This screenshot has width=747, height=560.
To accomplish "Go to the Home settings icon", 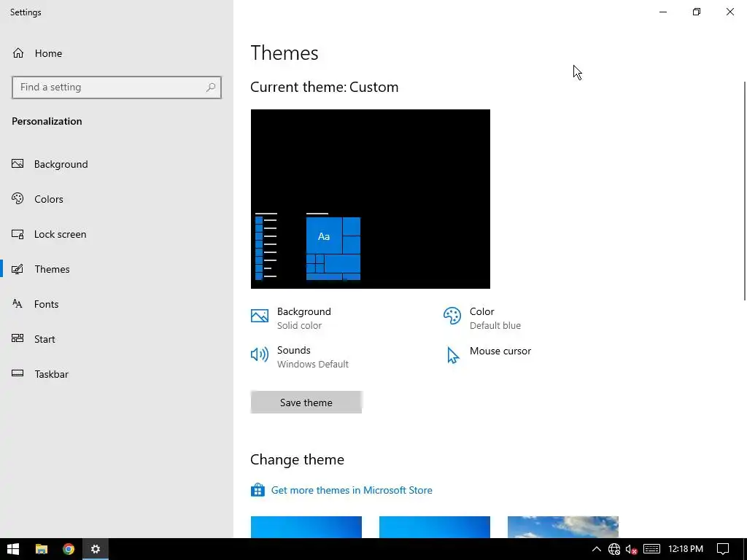I will pos(18,52).
